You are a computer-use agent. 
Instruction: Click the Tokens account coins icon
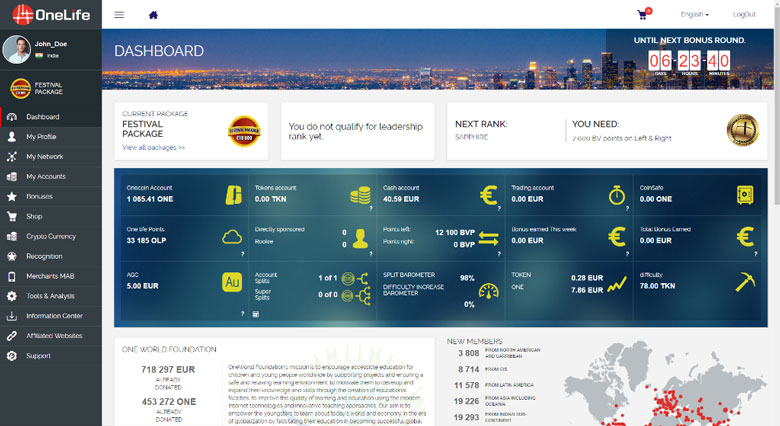coord(360,195)
